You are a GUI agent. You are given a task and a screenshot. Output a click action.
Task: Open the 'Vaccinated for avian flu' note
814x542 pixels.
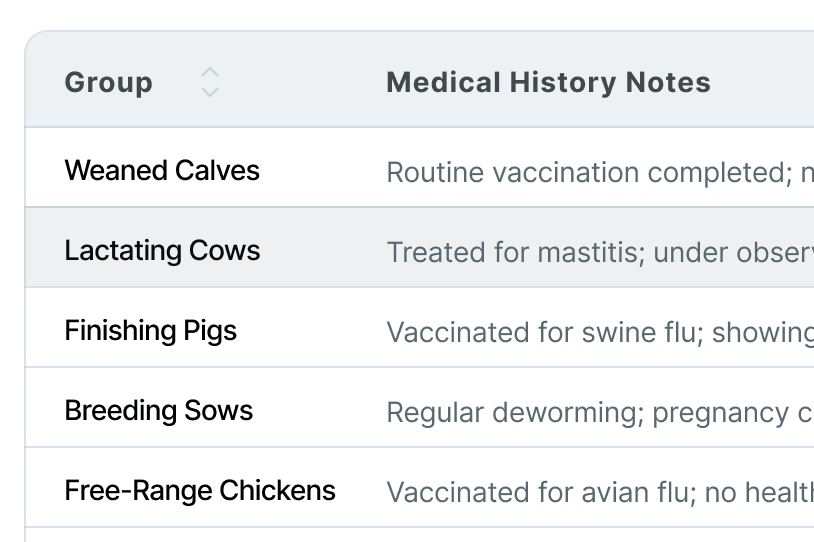600,493
